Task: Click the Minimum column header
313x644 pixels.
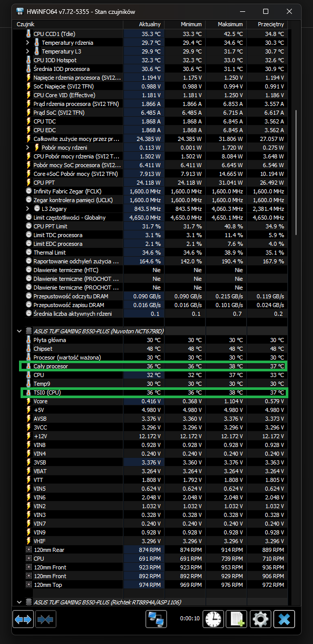Action: coord(185,24)
